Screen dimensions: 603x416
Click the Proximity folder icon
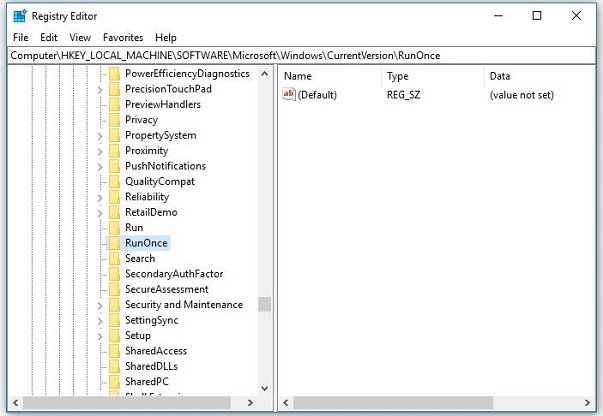[114, 150]
